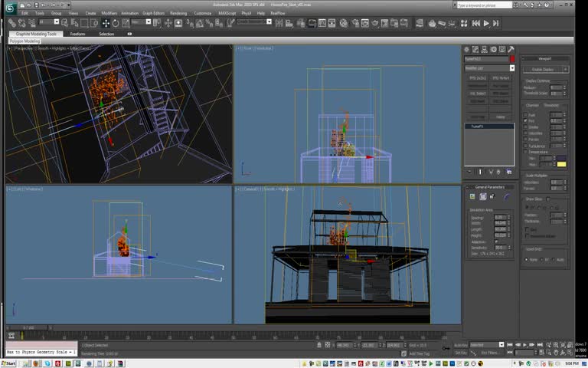Screen dimensions: 588x368
Task: Enable the Fuel channel checkbox
Action: (526, 115)
